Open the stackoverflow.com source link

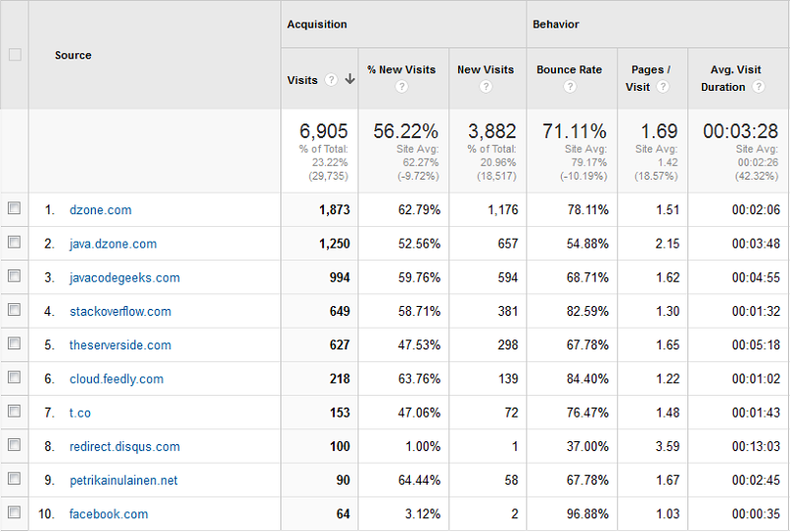point(119,311)
